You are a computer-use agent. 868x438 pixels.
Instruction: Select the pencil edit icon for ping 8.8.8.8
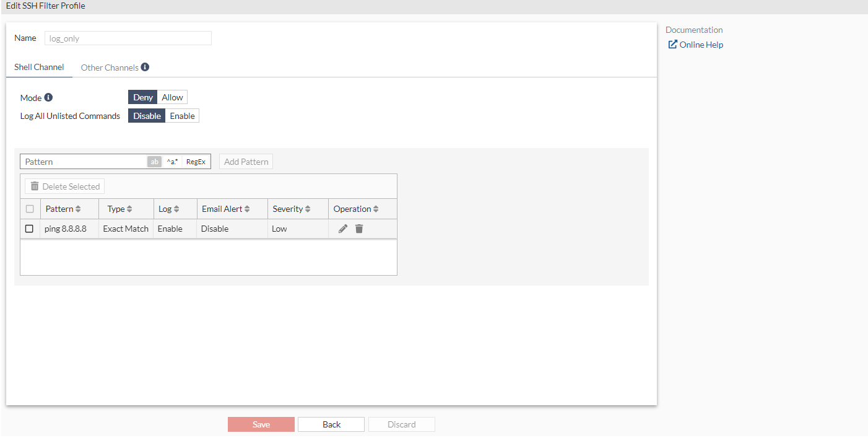[x=342, y=229]
